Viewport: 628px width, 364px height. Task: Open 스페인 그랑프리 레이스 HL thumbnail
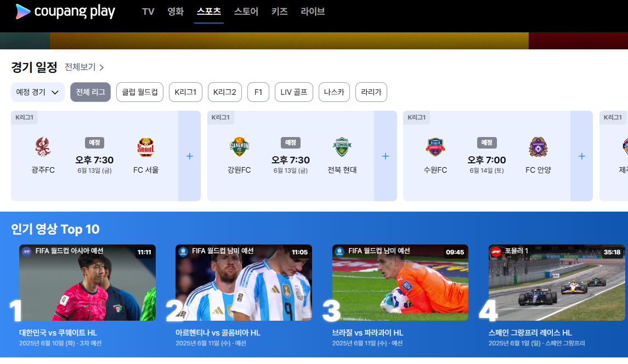pyautogui.click(x=557, y=283)
